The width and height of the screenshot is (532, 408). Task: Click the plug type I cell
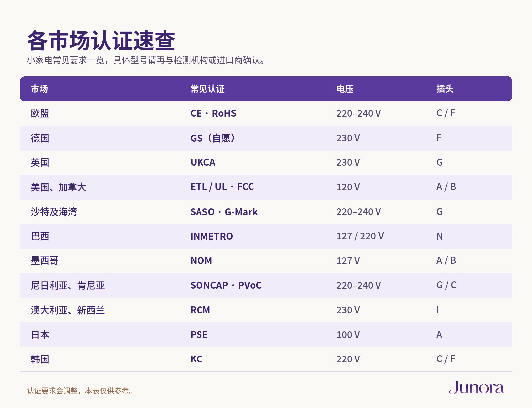click(438, 310)
